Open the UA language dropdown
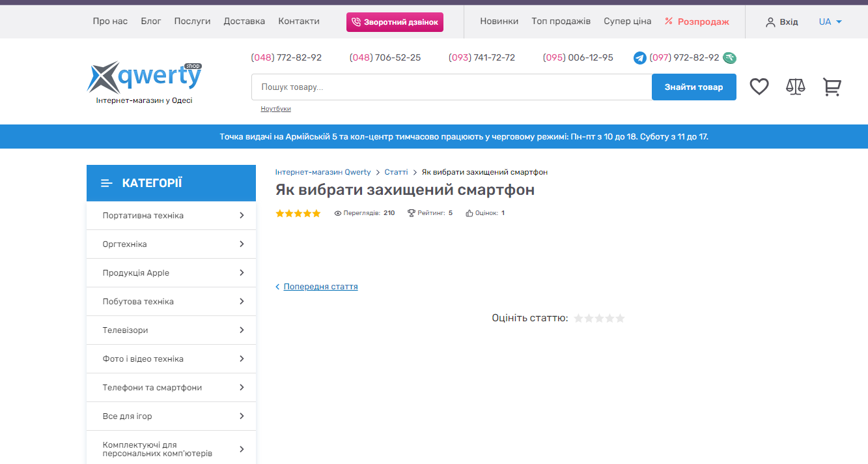 (x=830, y=22)
